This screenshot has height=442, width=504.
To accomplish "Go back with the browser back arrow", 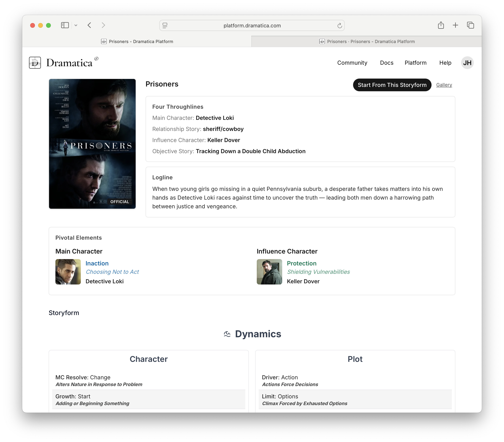I will 90,25.
